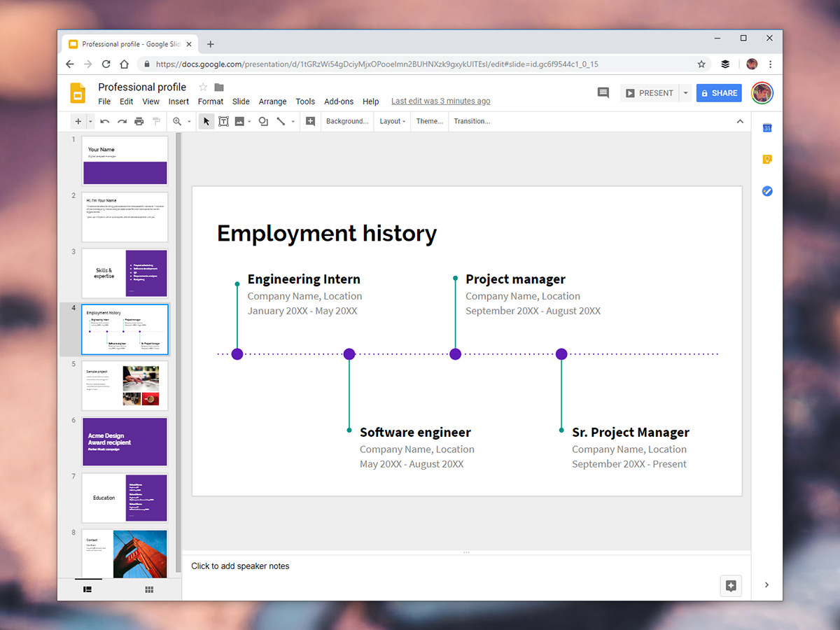The image size is (840, 630).
Task: Open comment history speech bubble icon
Action: tap(603, 92)
